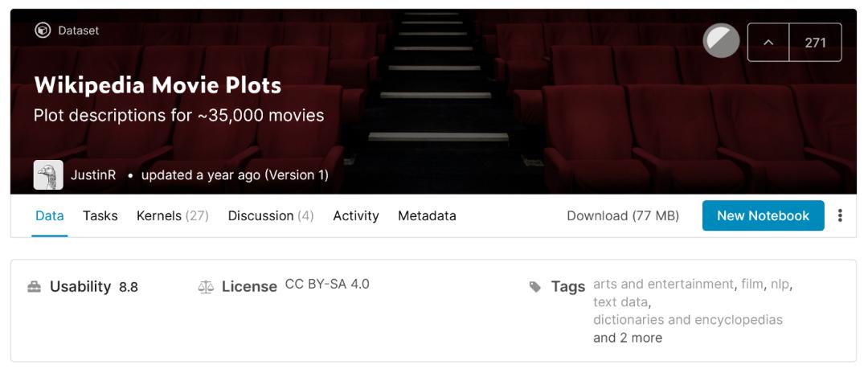
Task: View the Metadata tab
Action: [427, 215]
